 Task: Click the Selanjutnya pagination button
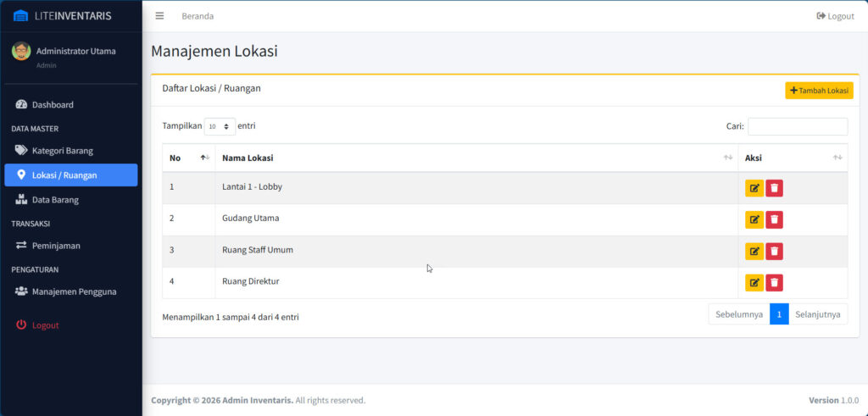[817, 314]
